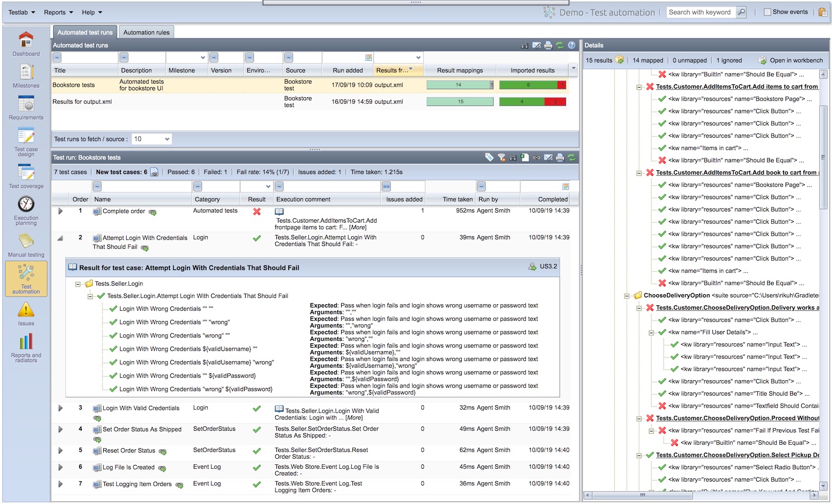This screenshot has height=504, width=832.
Task: Open the test runs to fetch dropdown
Action: pyautogui.click(x=167, y=139)
